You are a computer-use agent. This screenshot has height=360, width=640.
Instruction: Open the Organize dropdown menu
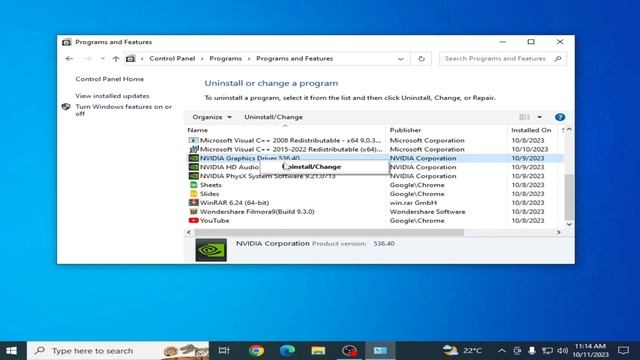pos(212,117)
